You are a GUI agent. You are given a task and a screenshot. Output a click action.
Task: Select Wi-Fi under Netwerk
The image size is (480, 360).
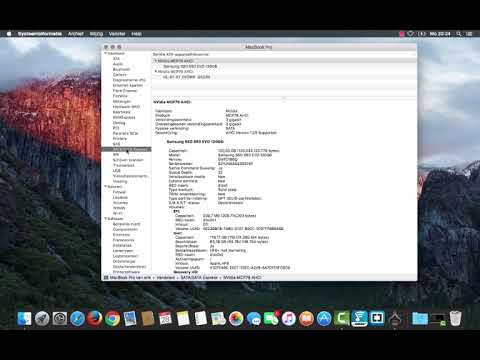tap(118, 213)
